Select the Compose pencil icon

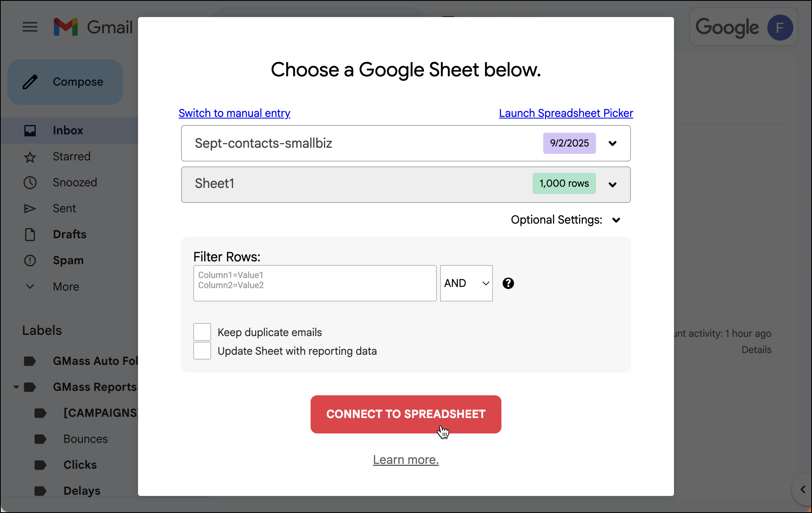[31, 82]
